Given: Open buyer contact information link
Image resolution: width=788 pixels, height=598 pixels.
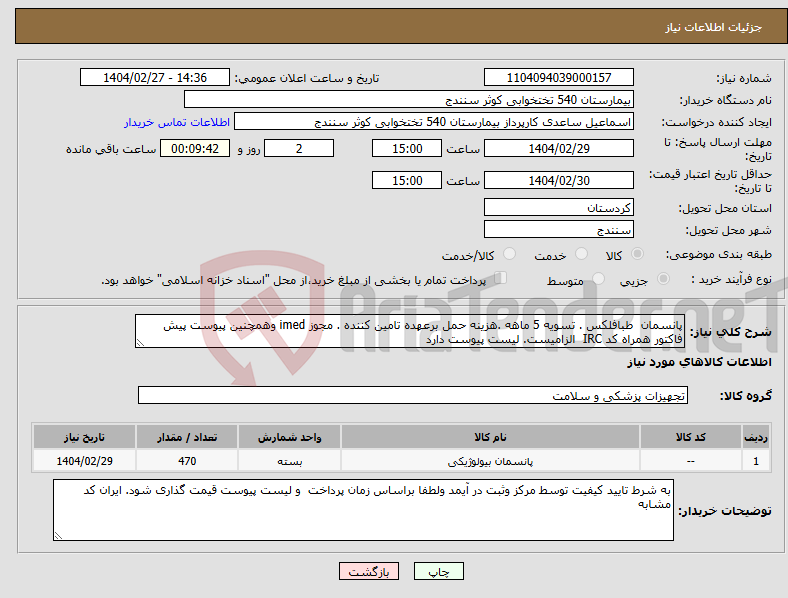Looking at the screenshot, I should click(x=177, y=122).
